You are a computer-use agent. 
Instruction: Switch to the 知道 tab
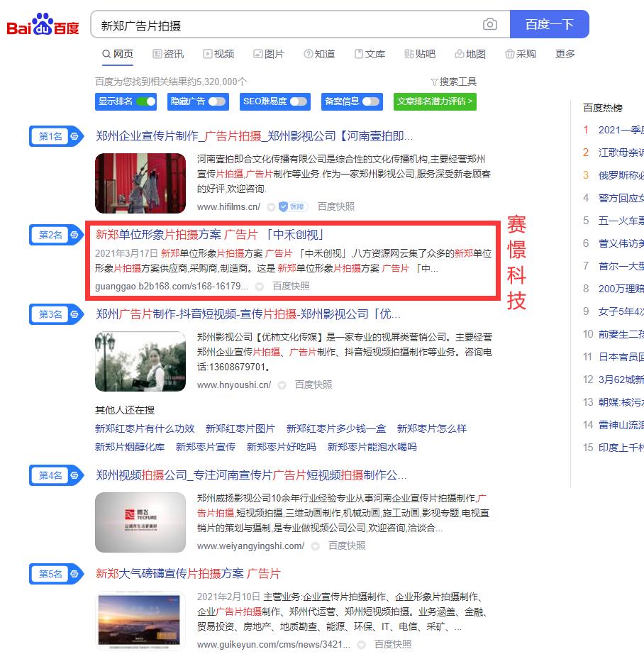point(319,54)
